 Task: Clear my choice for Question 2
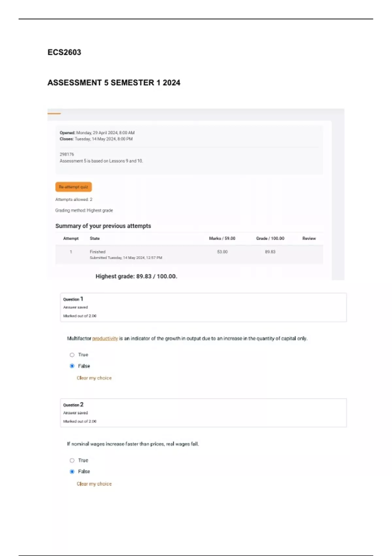[94, 484]
